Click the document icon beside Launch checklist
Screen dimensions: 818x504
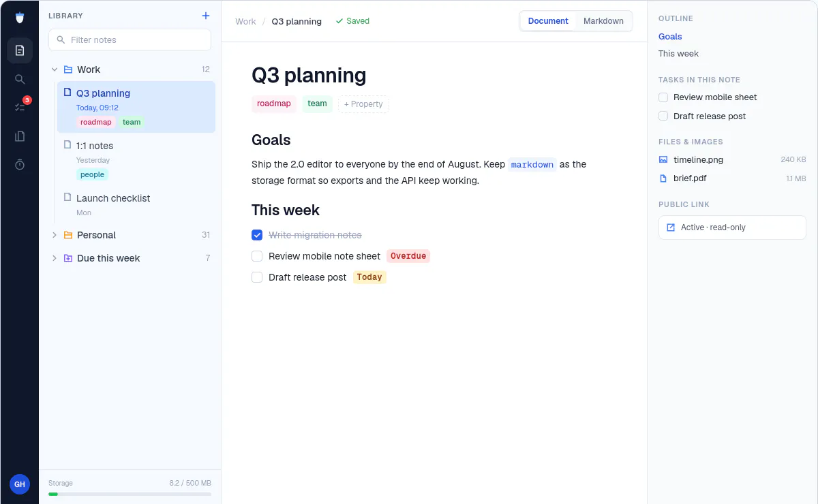pos(67,198)
